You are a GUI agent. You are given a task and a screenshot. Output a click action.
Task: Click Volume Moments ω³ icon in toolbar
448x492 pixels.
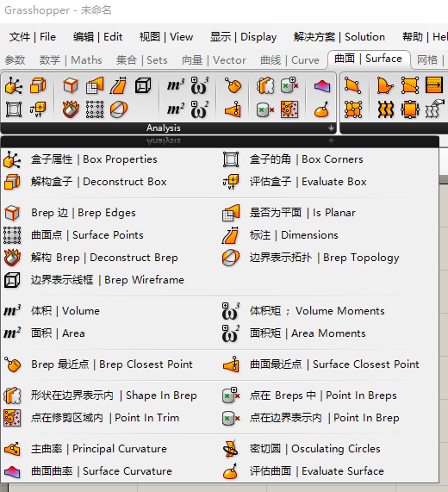click(200, 85)
